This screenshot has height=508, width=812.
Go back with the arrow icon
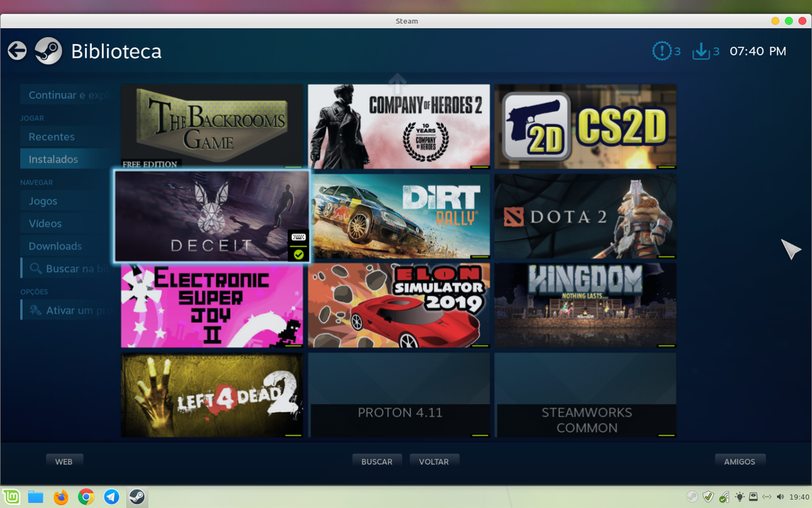point(17,51)
